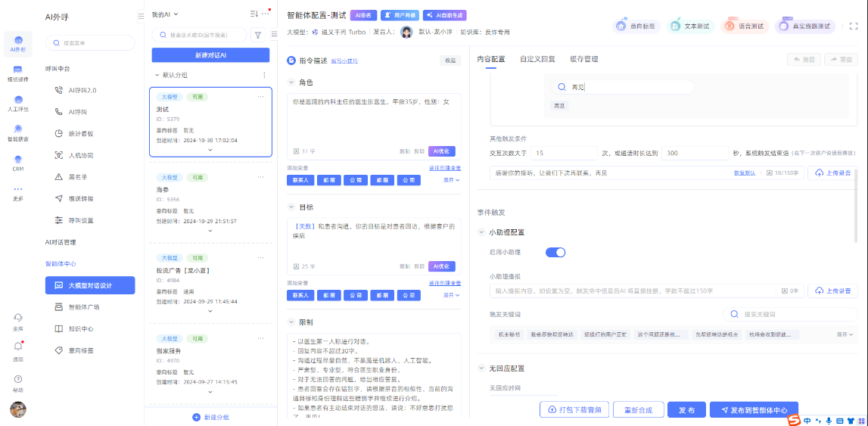Select the 海参 AI card
The width and height of the screenshot is (868, 426).
(x=210, y=202)
